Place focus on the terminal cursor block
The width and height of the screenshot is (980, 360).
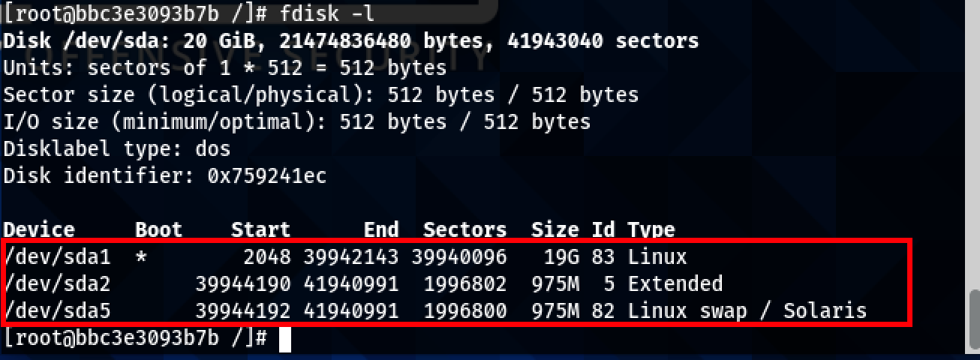pos(284,339)
